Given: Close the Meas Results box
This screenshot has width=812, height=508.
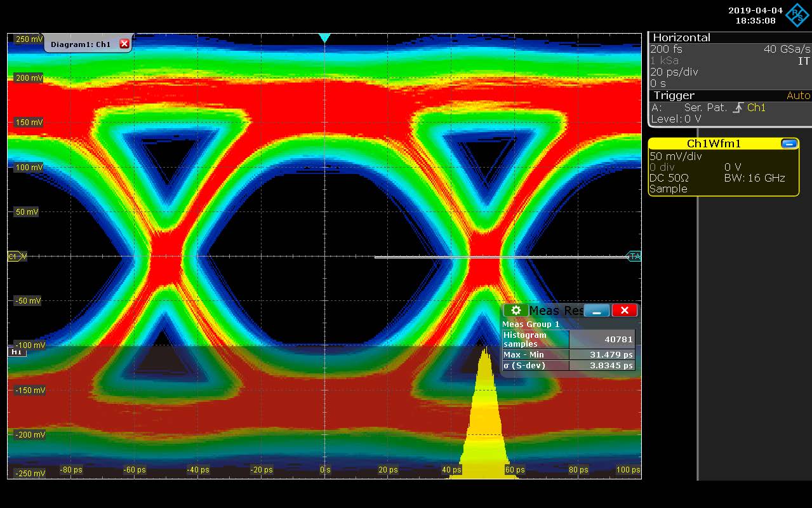Looking at the screenshot, I should point(625,310).
